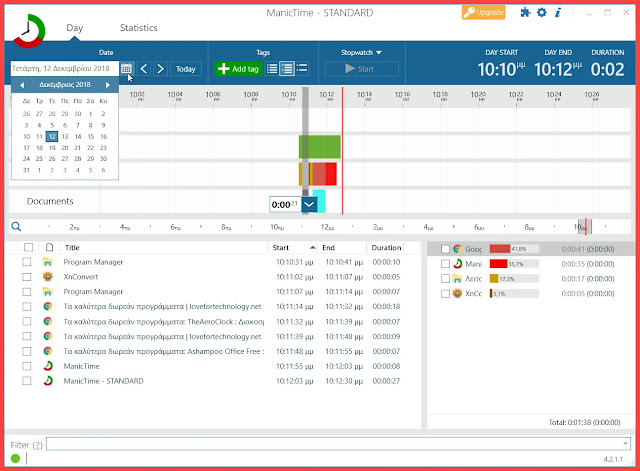Screen dimensions: 640x471
Task: Open the Δεκέμβριος 2018 month header
Action: click(65, 84)
